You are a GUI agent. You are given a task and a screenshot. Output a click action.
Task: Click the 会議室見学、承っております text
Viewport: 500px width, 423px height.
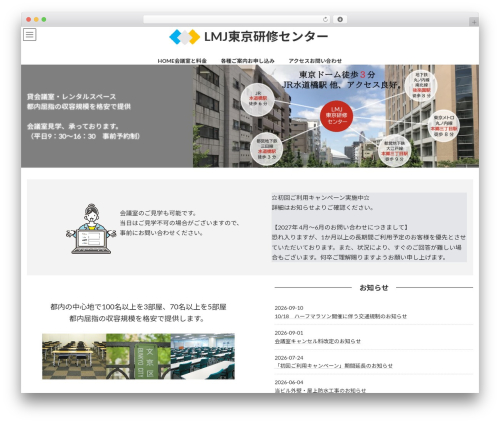coord(73,126)
